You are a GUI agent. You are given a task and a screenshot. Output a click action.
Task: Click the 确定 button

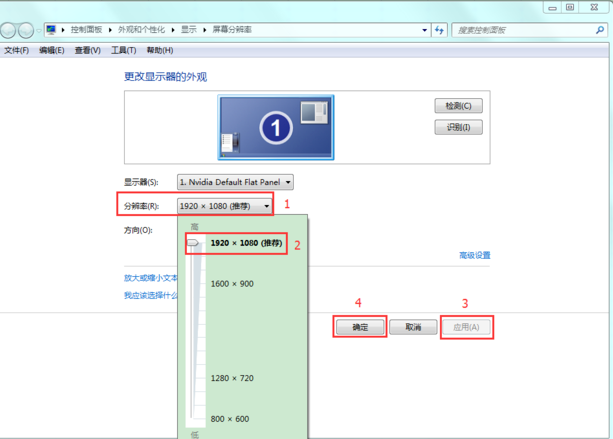click(360, 327)
